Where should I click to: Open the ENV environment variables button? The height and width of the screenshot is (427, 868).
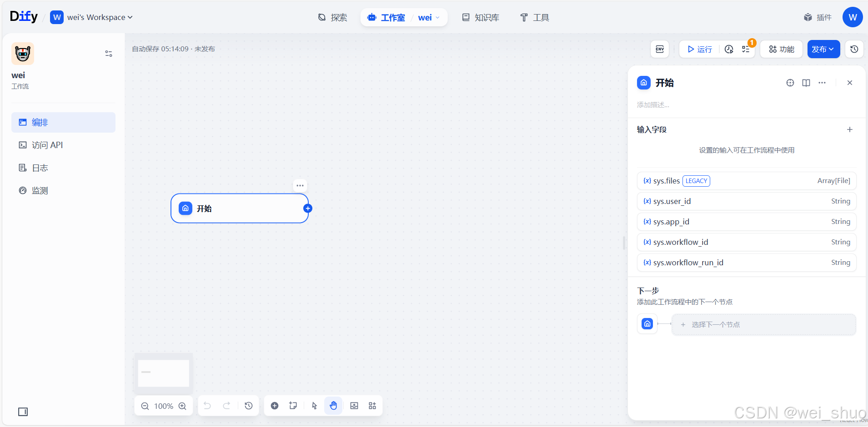[x=660, y=49]
